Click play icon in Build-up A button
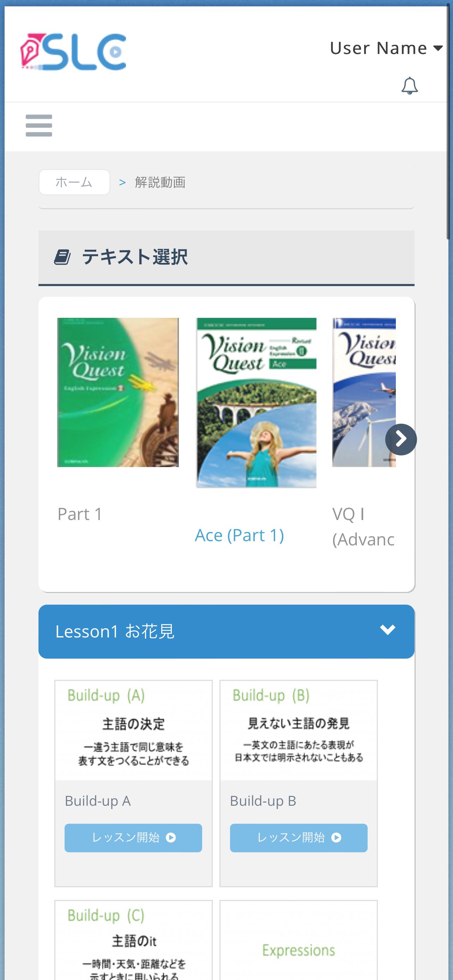Image resolution: width=453 pixels, height=980 pixels. tap(171, 837)
